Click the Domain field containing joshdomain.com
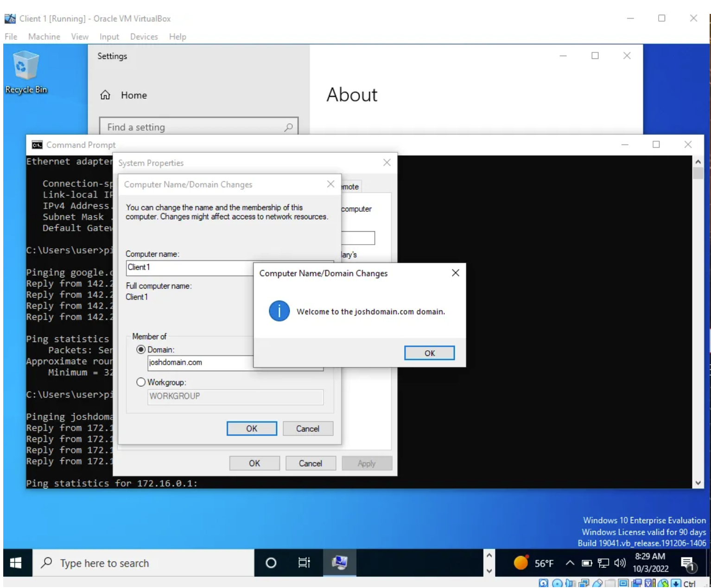Image resolution: width=711 pixels, height=588 pixels. pos(201,363)
